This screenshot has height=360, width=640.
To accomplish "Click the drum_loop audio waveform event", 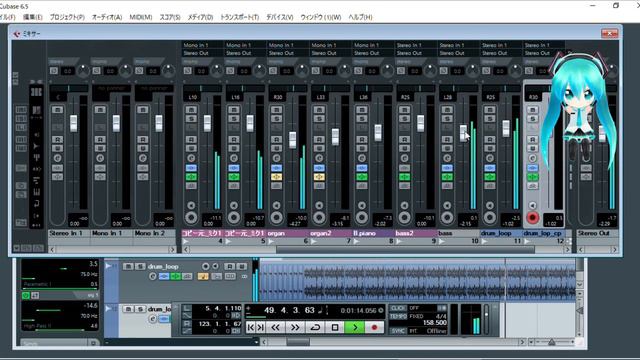I will [x=417, y=282].
